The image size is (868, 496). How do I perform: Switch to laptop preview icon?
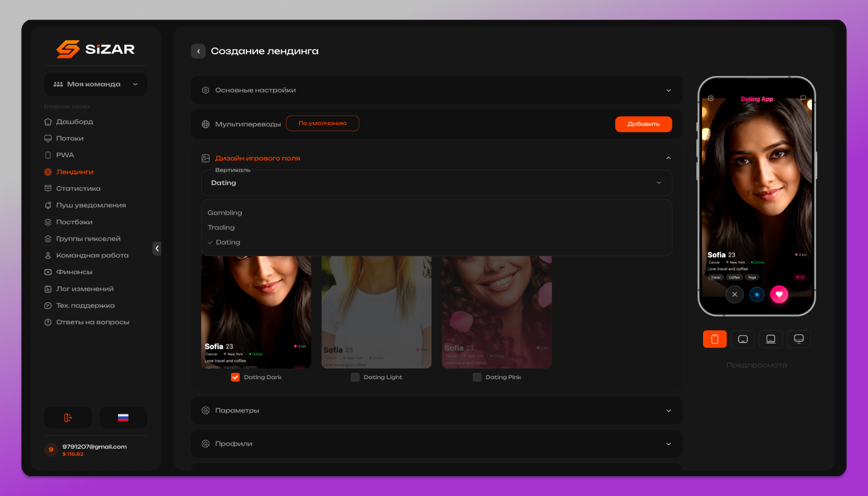point(771,339)
